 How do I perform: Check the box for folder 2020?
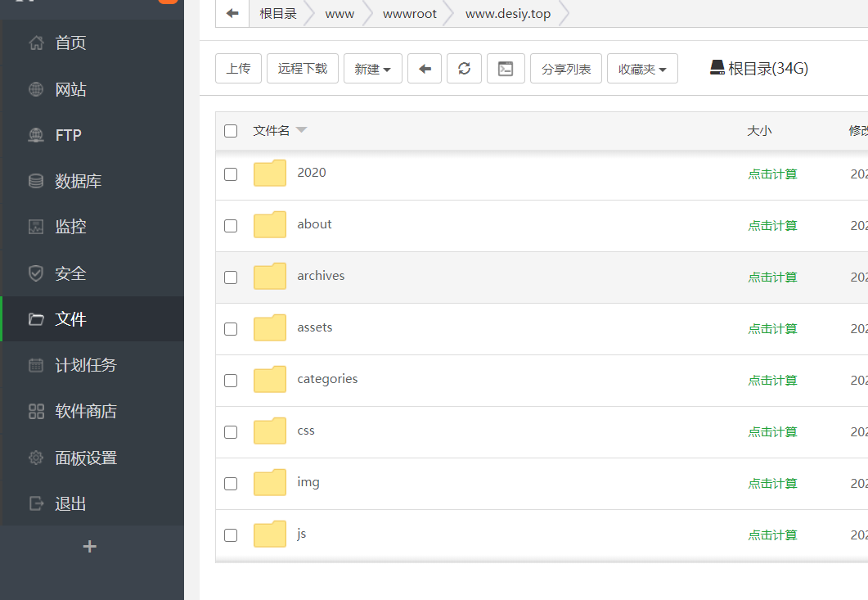(231, 174)
